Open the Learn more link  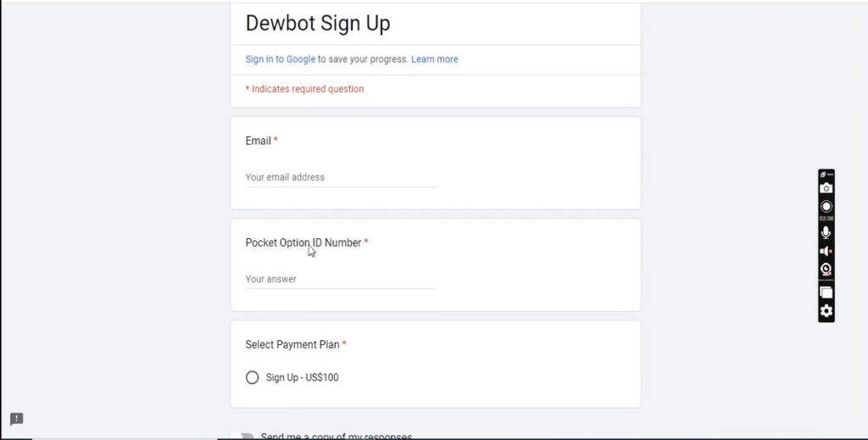[434, 59]
